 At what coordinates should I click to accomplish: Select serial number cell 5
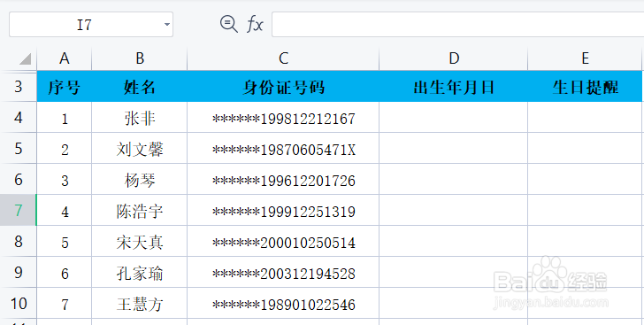(x=64, y=241)
